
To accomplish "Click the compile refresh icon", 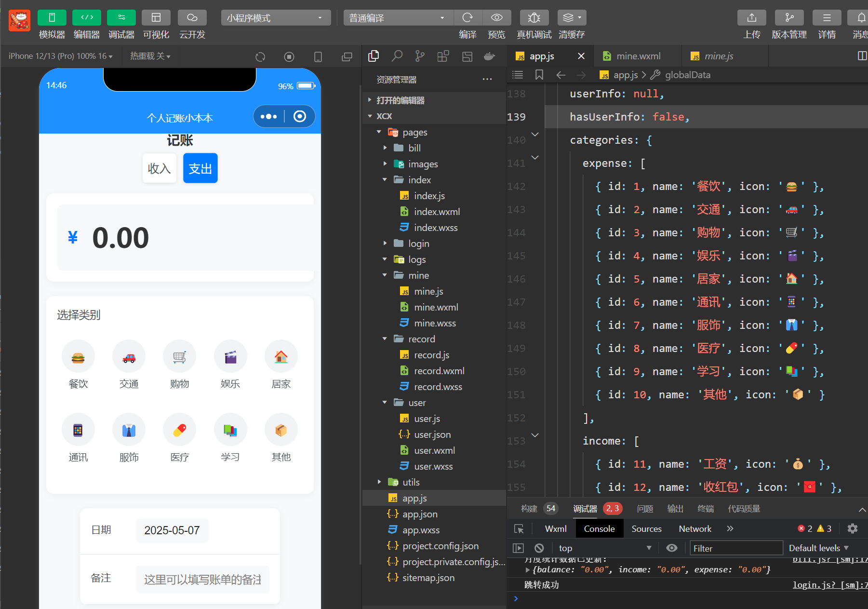I will point(467,18).
